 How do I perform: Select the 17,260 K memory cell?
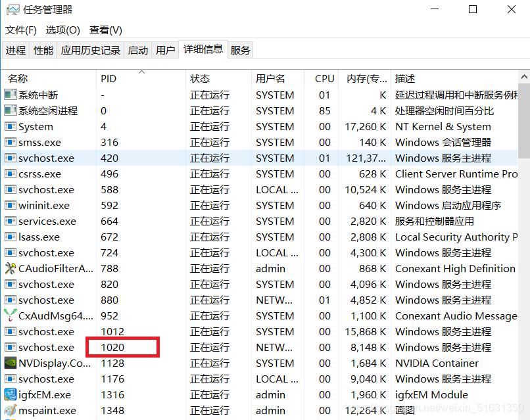(366, 126)
